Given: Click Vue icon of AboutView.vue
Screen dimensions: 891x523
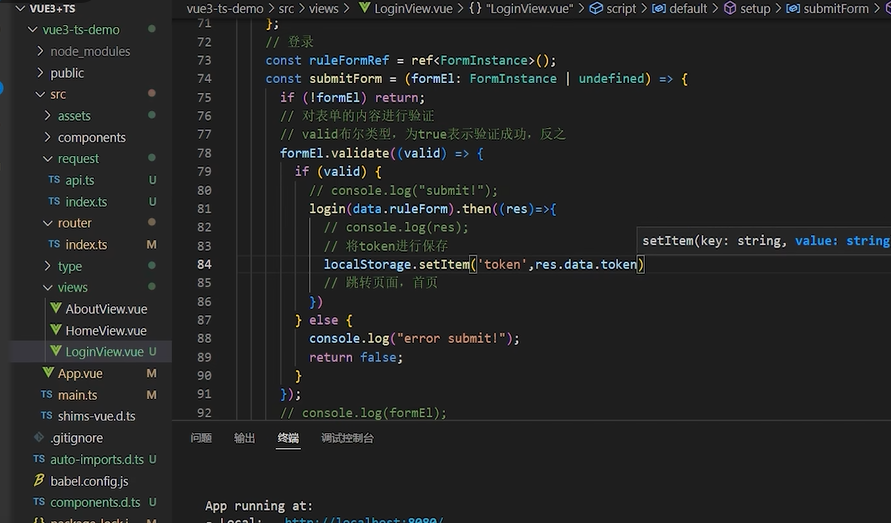Looking at the screenshot, I should 56,308.
